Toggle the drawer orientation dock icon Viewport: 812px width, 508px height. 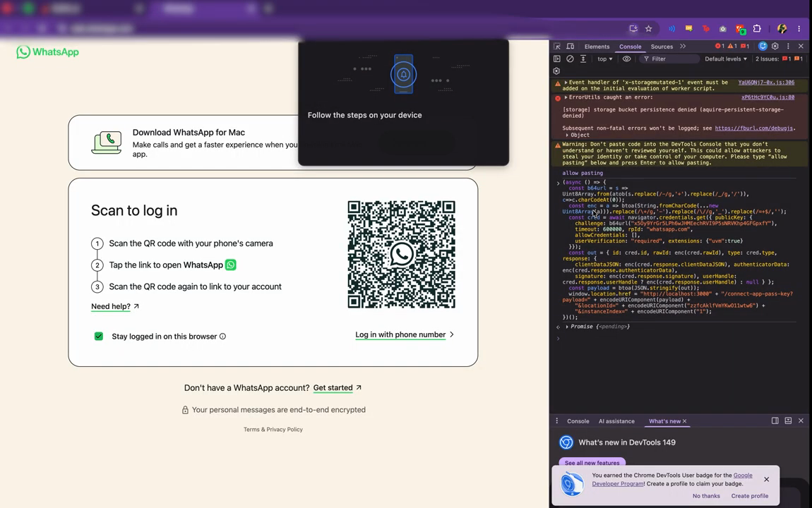pyautogui.click(x=775, y=421)
